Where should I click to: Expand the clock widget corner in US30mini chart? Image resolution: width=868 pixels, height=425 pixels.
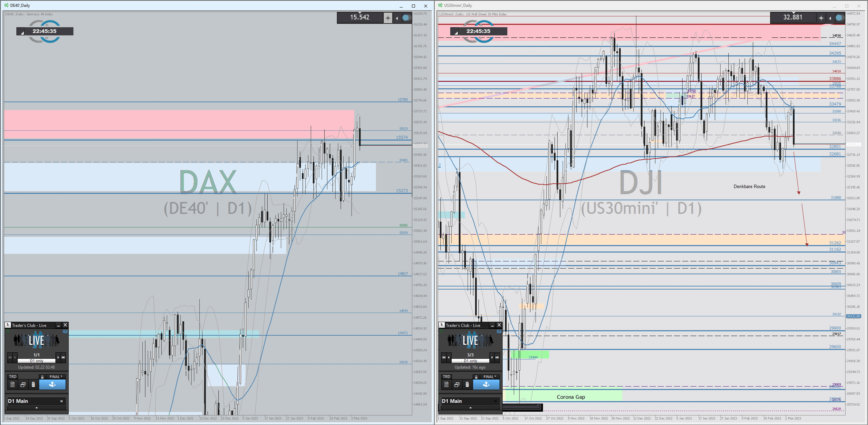[x=456, y=33]
